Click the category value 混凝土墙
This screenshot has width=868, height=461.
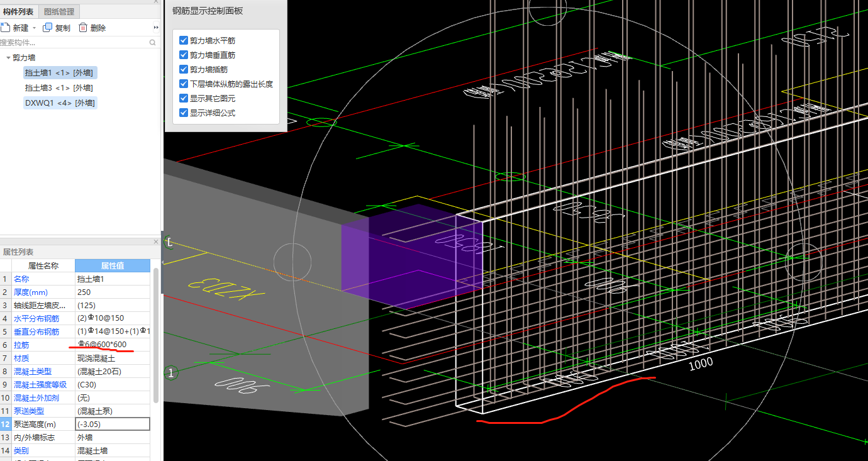pyautogui.click(x=113, y=451)
